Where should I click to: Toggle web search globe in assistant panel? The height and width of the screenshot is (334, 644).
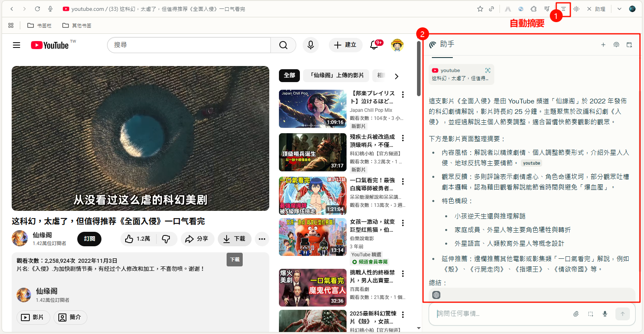coord(436,295)
